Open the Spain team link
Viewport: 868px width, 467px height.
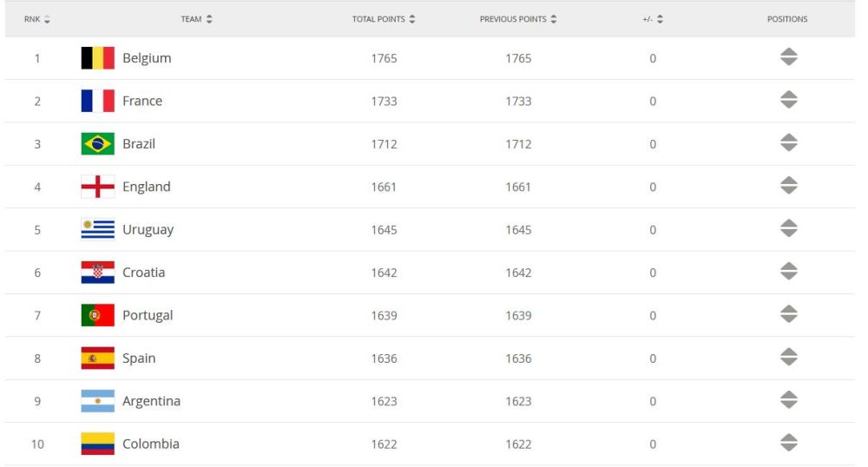coord(139,358)
